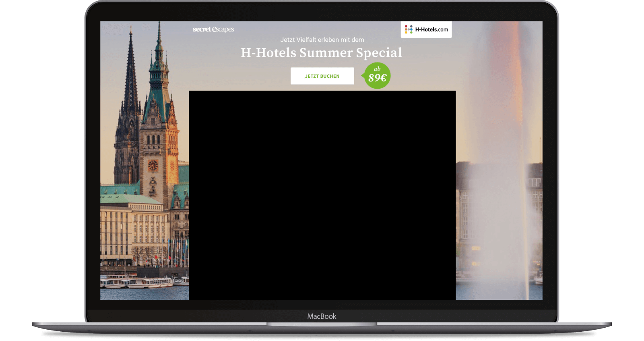Click the building behind the fountain

tap(467, 210)
